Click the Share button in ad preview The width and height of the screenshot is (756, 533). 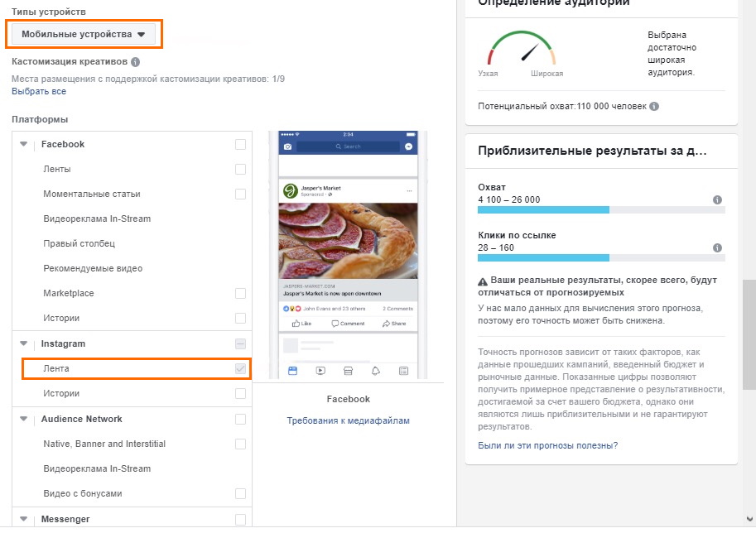(x=394, y=324)
